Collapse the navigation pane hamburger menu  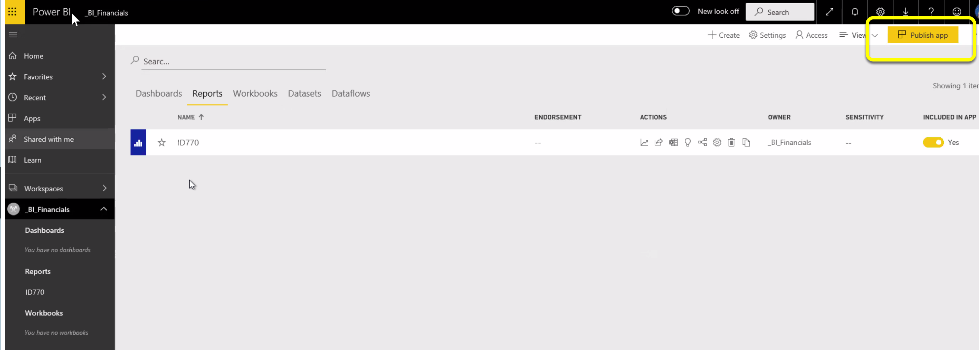point(13,35)
